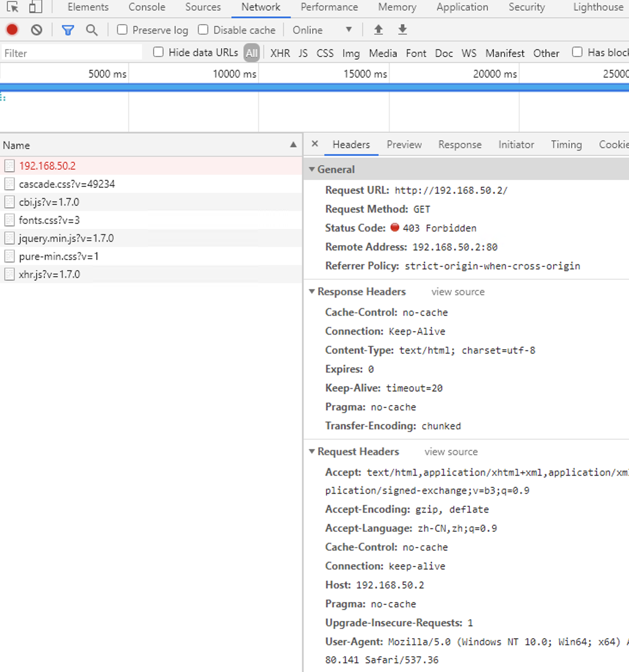Export HAR file using download icon
The width and height of the screenshot is (629, 672).
[401, 30]
